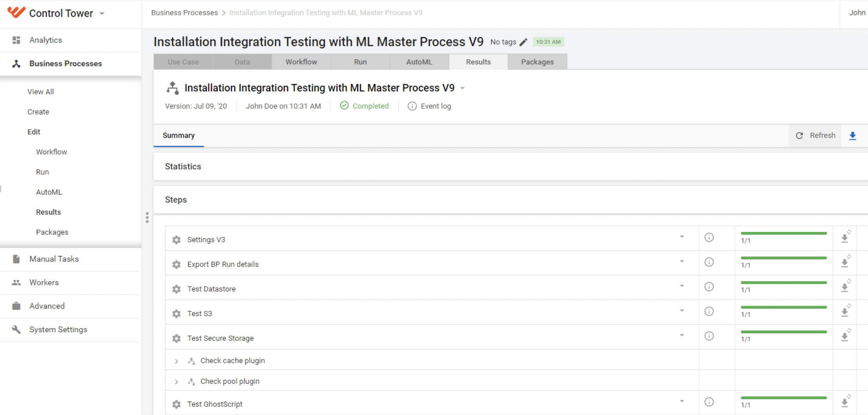The height and width of the screenshot is (415, 868).
Task: Expand the Test Secure Storage dropdown
Action: point(682,336)
